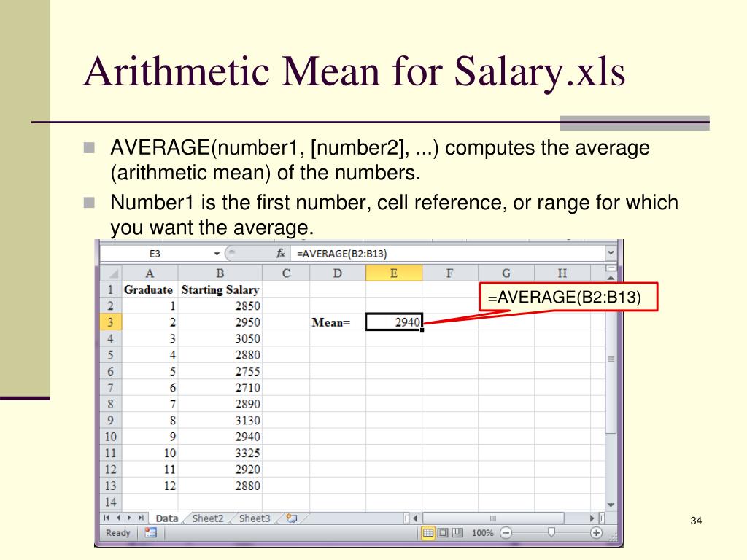
Task: Select row 14 header
Action: (x=111, y=502)
